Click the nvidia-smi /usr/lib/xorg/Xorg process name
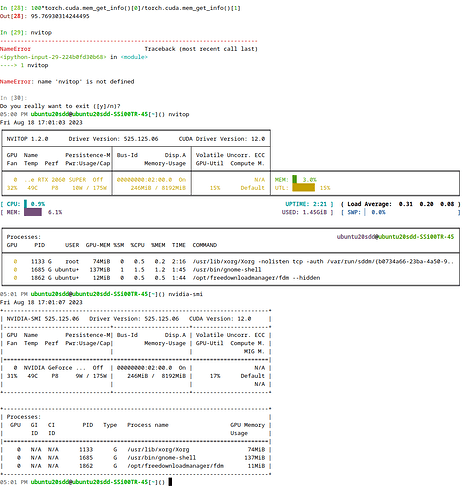Screen dimensions: 464x500 pos(158,449)
